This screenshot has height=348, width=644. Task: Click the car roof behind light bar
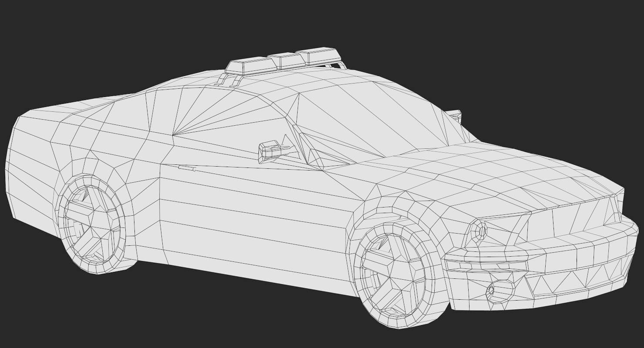point(191,82)
